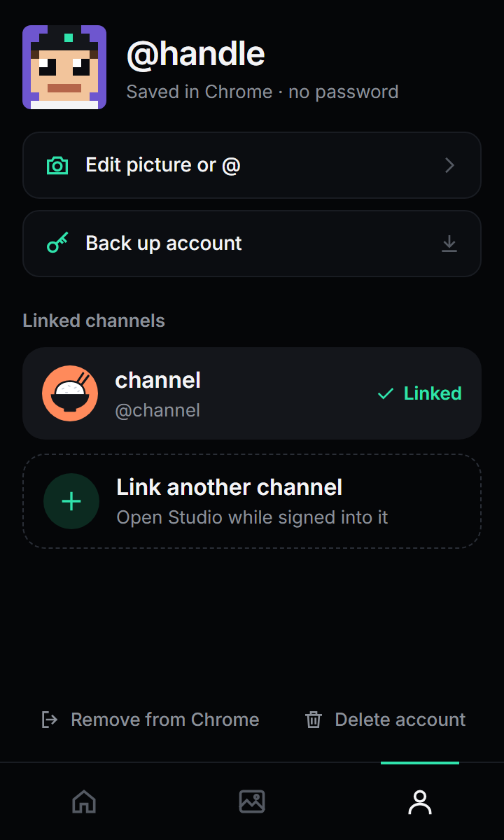Choose Link another channel
The image size is (504, 840).
[252, 501]
